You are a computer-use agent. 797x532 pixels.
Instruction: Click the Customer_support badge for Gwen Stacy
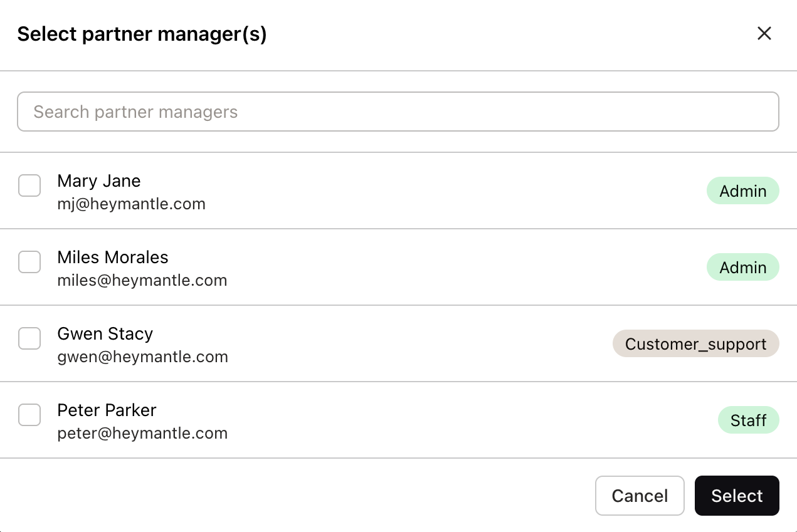(695, 343)
